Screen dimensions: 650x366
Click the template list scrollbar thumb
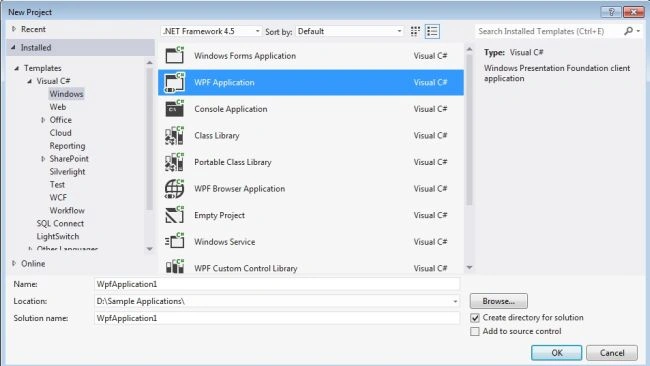click(x=469, y=130)
